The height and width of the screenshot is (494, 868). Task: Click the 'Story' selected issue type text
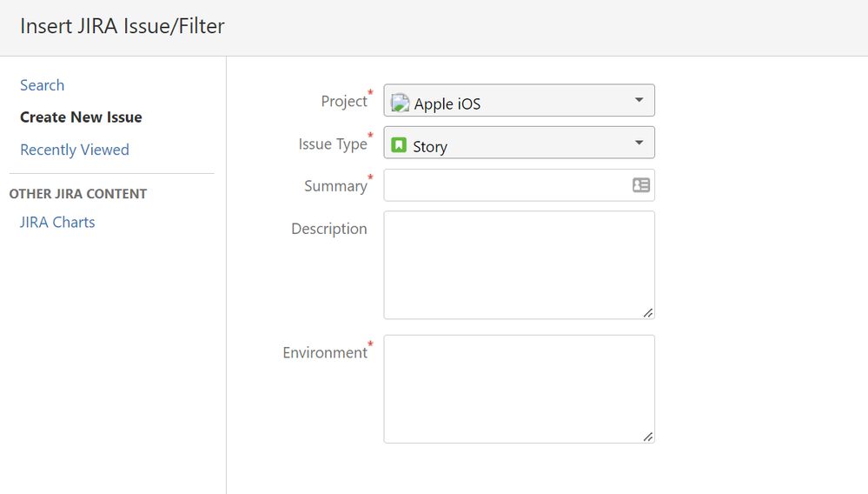click(x=430, y=147)
